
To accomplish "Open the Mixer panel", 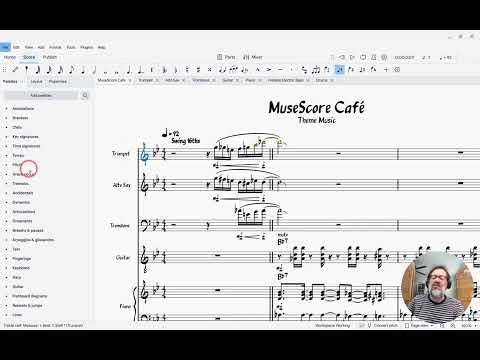I will (253, 57).
